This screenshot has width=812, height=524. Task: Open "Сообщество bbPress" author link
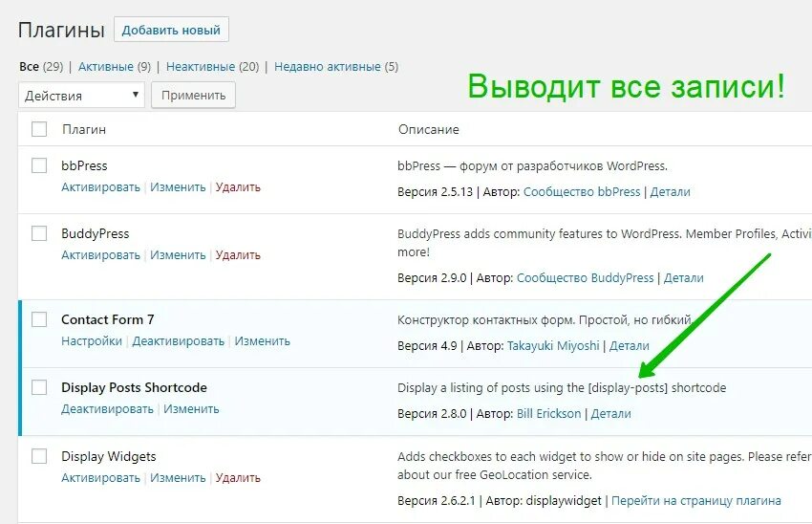coord(582,192)
